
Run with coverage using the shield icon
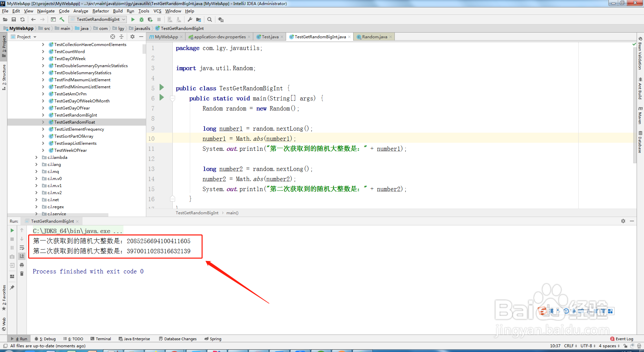pyautogui.click(x=150, y=19)
